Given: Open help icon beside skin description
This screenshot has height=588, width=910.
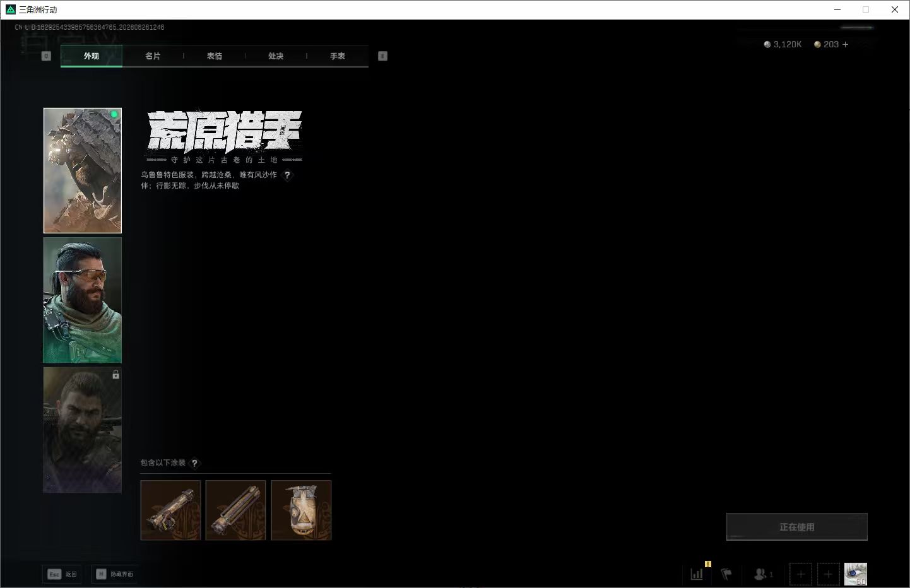Looking at the screenshot, I should pos(287,175).
